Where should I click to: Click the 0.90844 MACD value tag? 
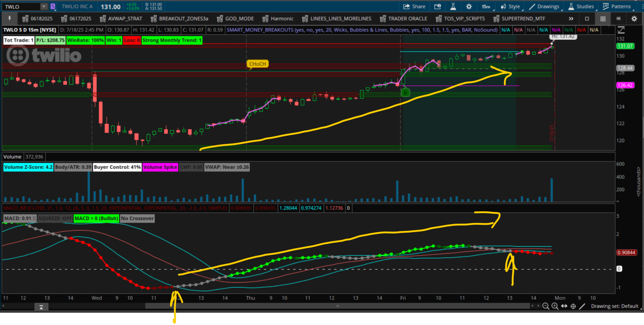click(x=626, y=253)
